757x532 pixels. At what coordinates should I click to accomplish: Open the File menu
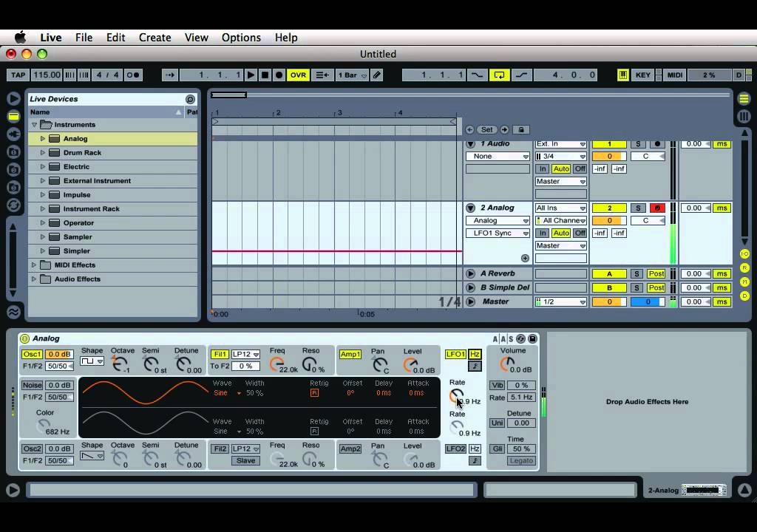[84, 38]
